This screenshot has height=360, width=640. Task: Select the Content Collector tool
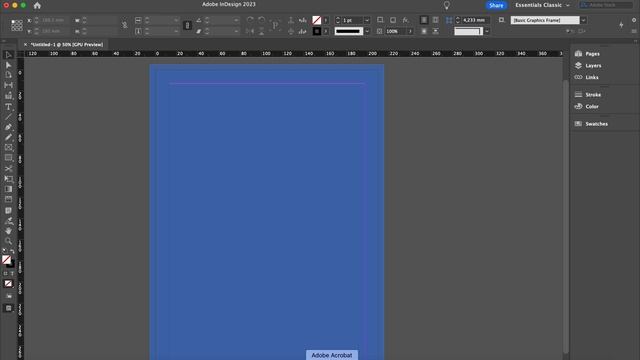[x=9, y=96]
